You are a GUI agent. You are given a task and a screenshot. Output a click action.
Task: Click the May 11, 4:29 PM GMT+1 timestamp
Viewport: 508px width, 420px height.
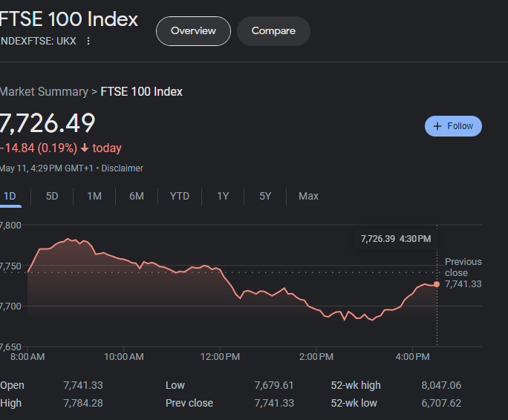coord(46,168)
